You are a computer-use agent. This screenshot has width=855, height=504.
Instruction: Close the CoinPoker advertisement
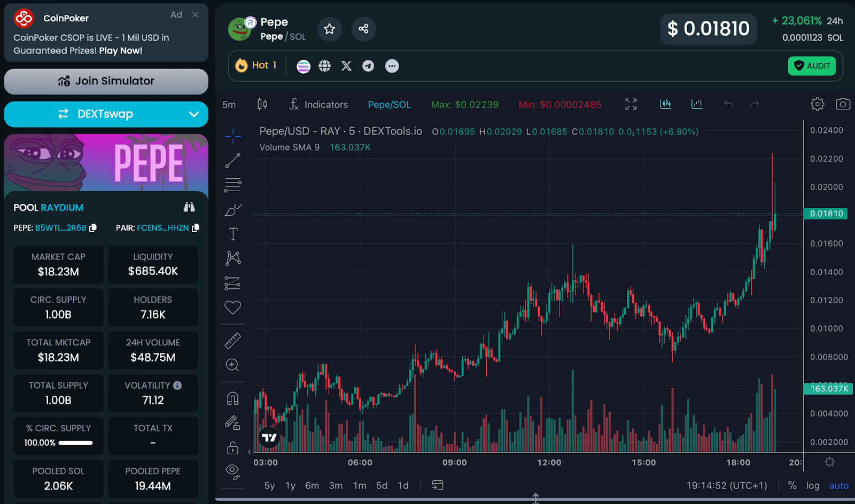pos(196,15)
